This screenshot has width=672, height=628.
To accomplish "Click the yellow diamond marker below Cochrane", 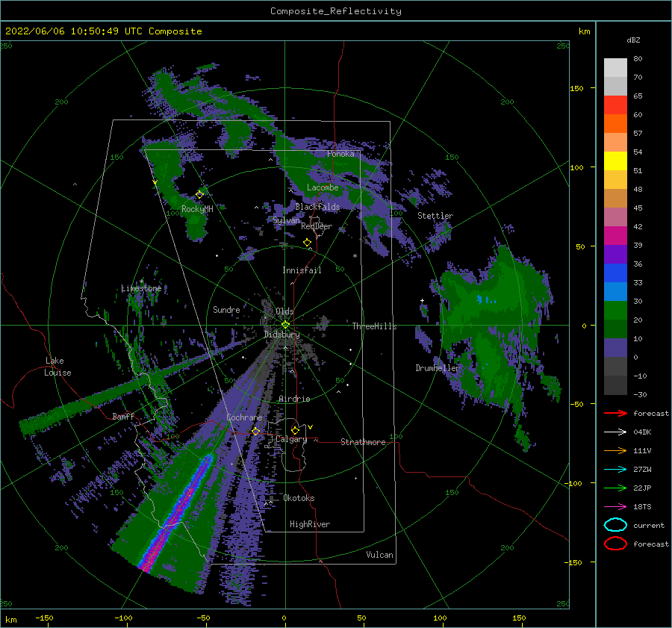I will pos(256,432).
